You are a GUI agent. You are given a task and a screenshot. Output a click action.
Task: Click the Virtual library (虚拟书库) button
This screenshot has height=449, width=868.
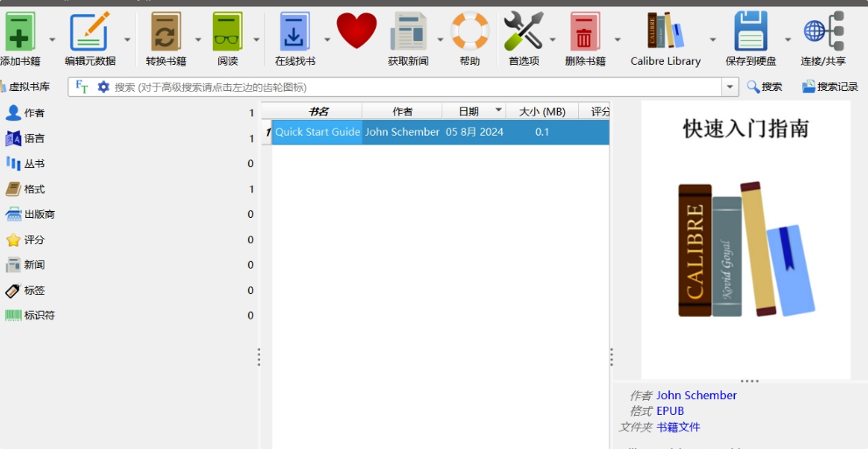tap(25, 87)
